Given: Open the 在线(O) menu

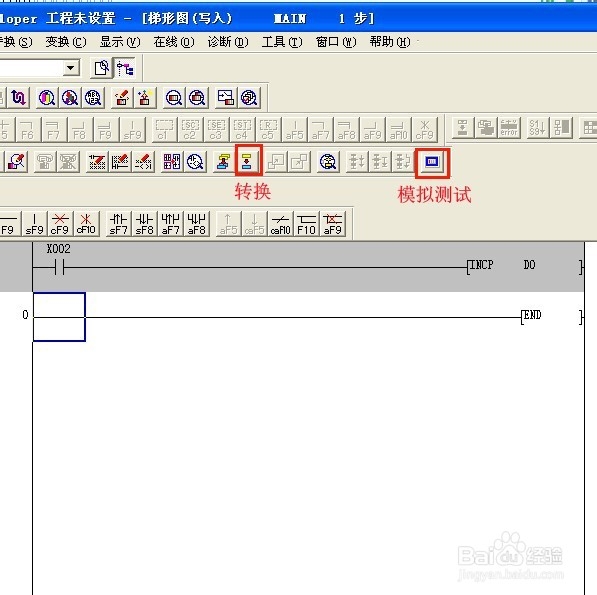Looking at the screenshot, I should [x=174, y=41].
